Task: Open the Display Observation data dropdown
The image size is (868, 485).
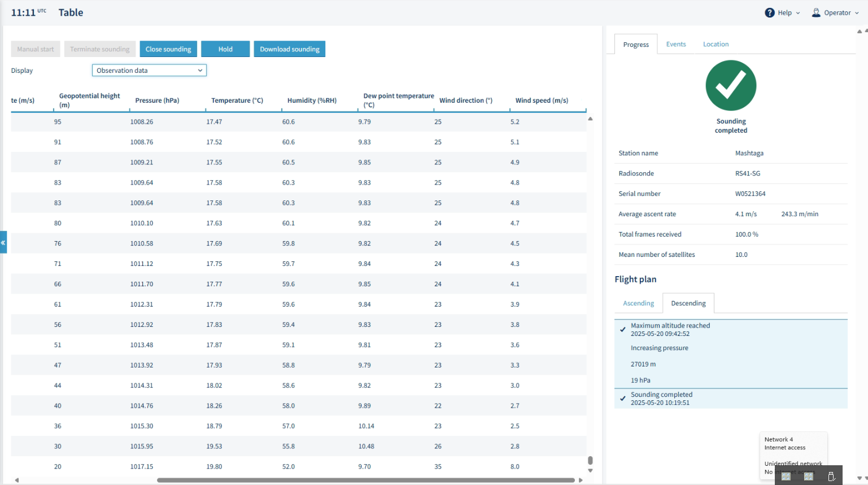Action: click(149, 70)
